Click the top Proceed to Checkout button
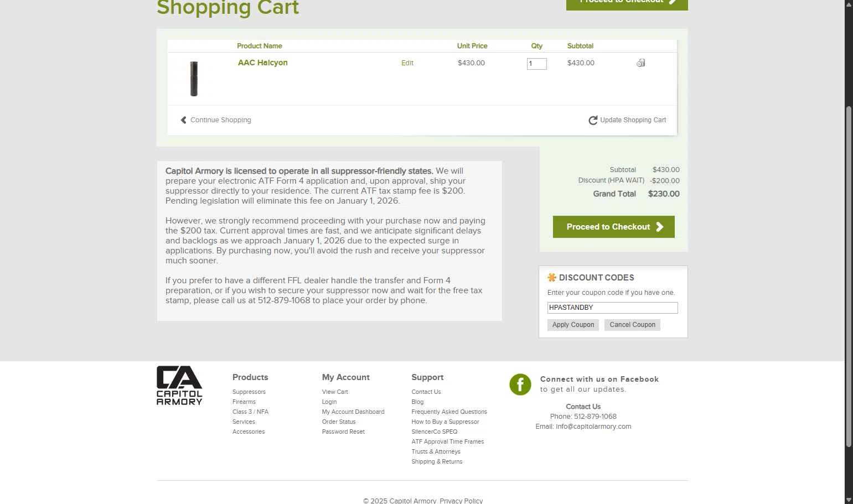This screenshot has height=504, width=853. (x=627, y=4)
